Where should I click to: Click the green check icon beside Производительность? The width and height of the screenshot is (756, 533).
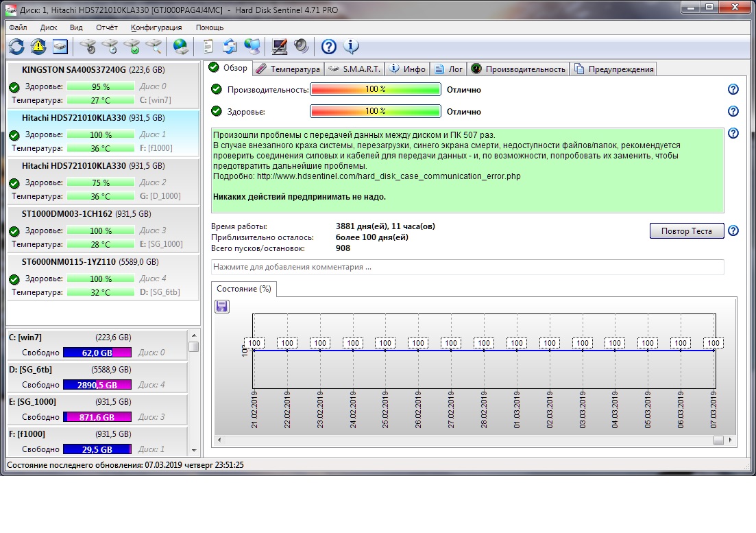point(217,89)
